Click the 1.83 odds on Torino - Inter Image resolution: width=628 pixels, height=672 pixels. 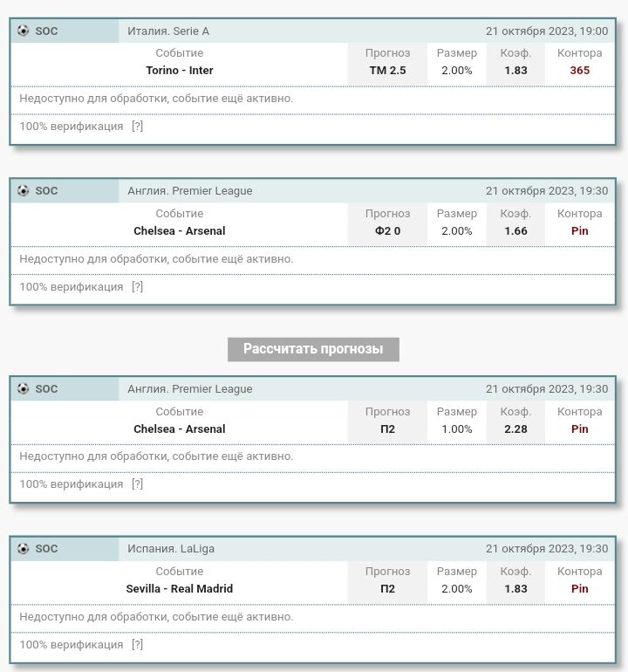(515, 71)
